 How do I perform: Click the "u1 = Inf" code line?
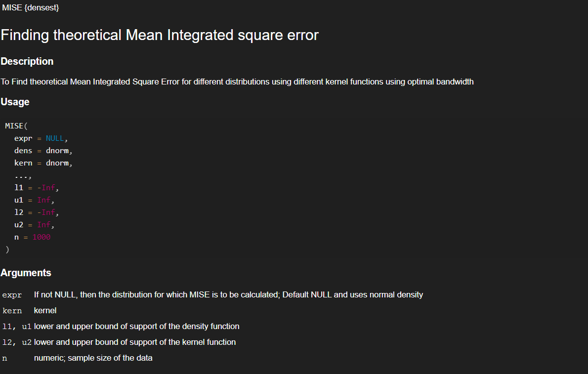(35, 200)
